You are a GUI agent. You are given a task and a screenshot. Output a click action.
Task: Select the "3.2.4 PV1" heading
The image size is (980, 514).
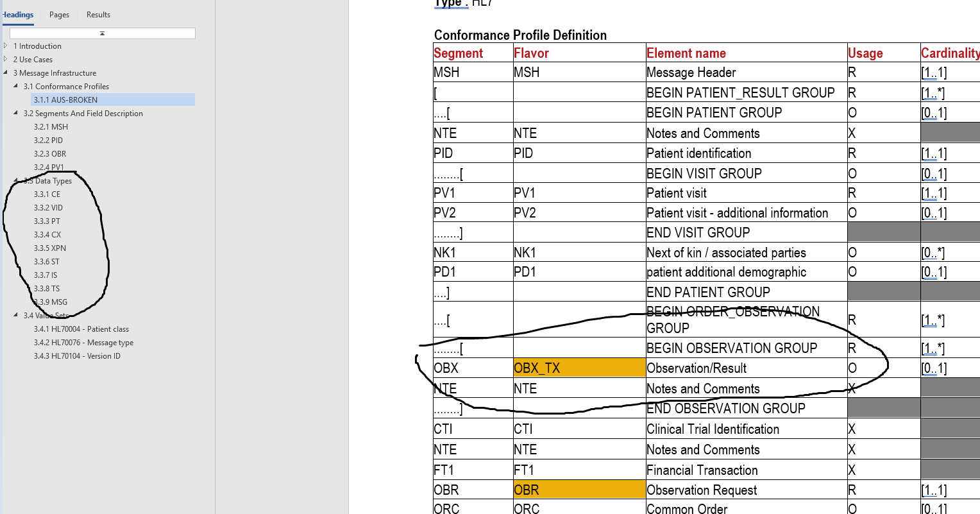click(x=49, y=167)
